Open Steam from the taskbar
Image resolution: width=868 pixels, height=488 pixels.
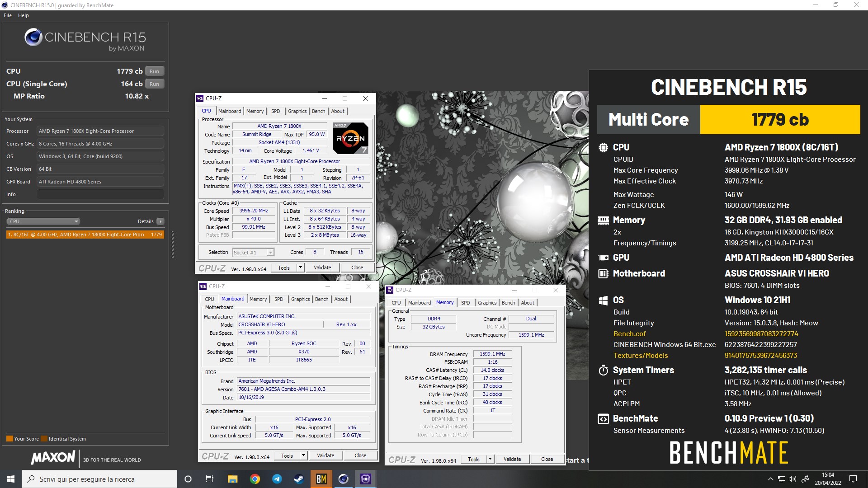tap(299, 479)
